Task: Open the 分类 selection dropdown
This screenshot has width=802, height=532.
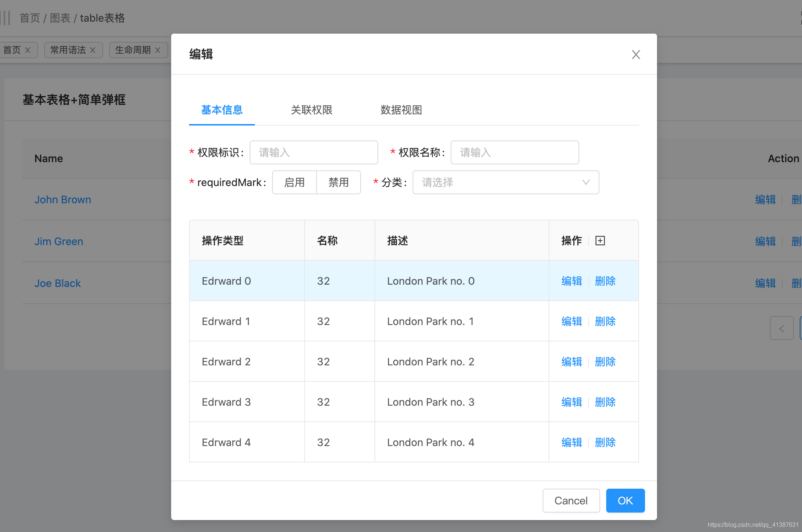Action: 505,182
